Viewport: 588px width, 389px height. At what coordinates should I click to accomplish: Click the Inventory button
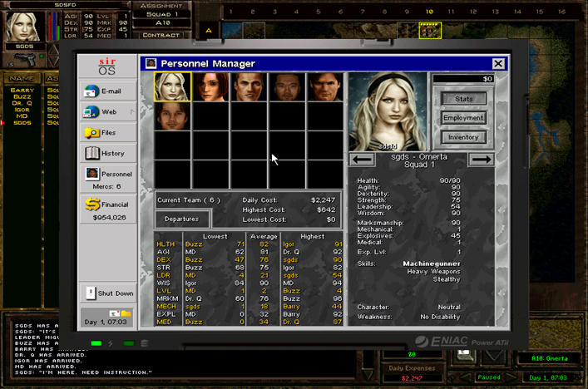464,137
